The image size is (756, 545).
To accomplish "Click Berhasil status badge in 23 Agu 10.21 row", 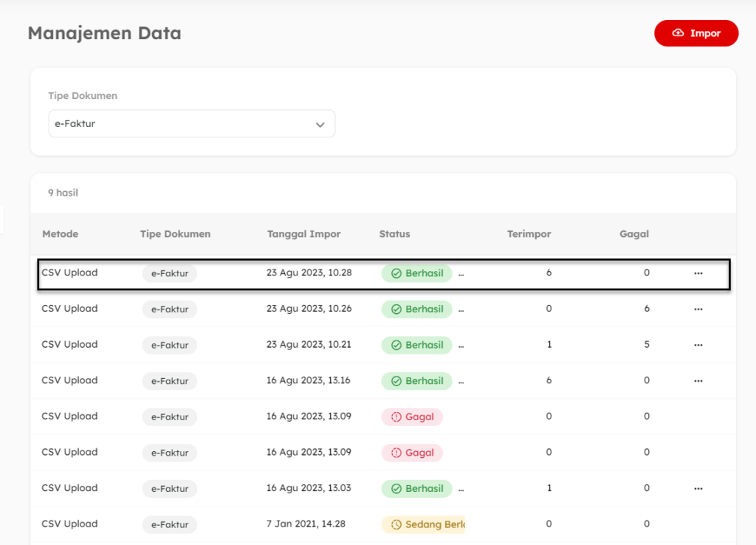I will (416, 346).
